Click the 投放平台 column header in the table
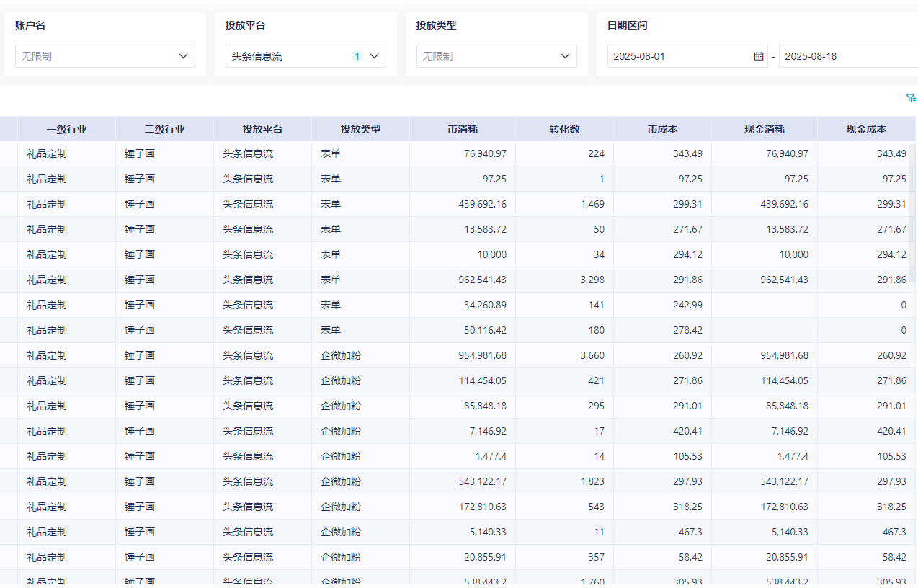918x588 pixels. (x=263, y=130)
